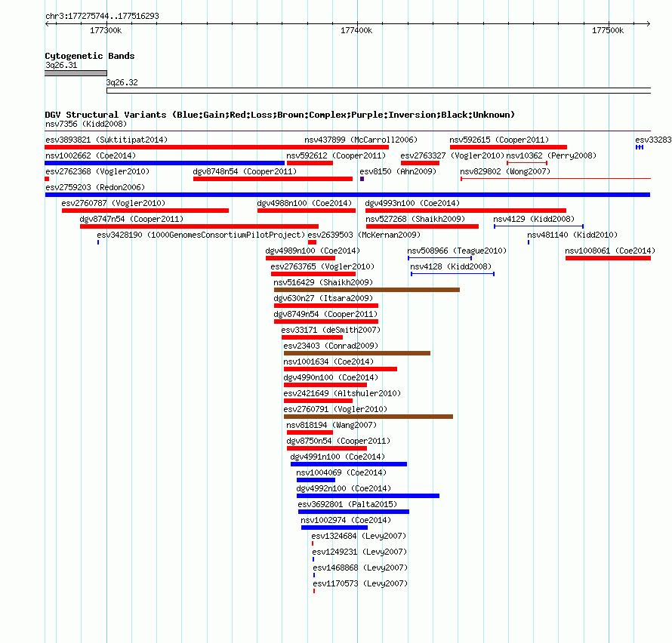
Task: Open dgv630n27 (Itsara2009) variant label
Action: (323, 298)
